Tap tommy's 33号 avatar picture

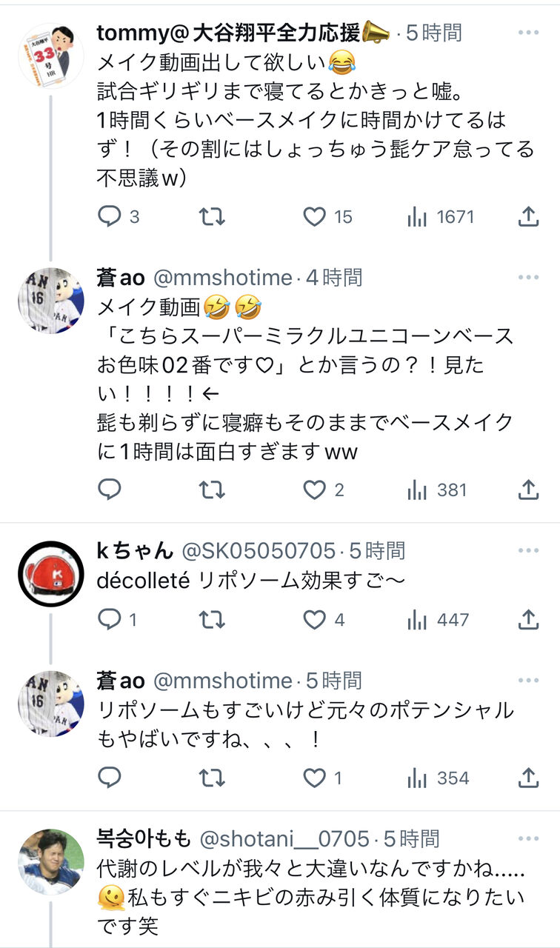click(51, 56)
